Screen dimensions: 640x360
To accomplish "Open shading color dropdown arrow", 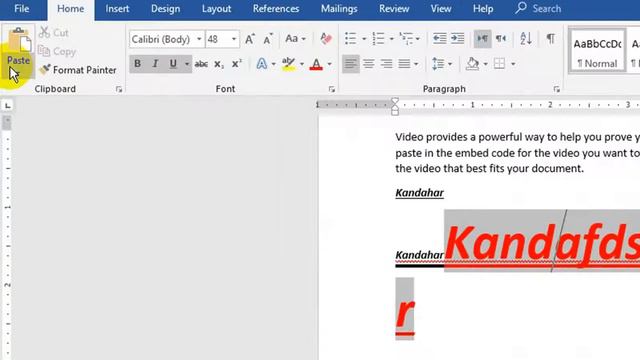I will (485, 64).
